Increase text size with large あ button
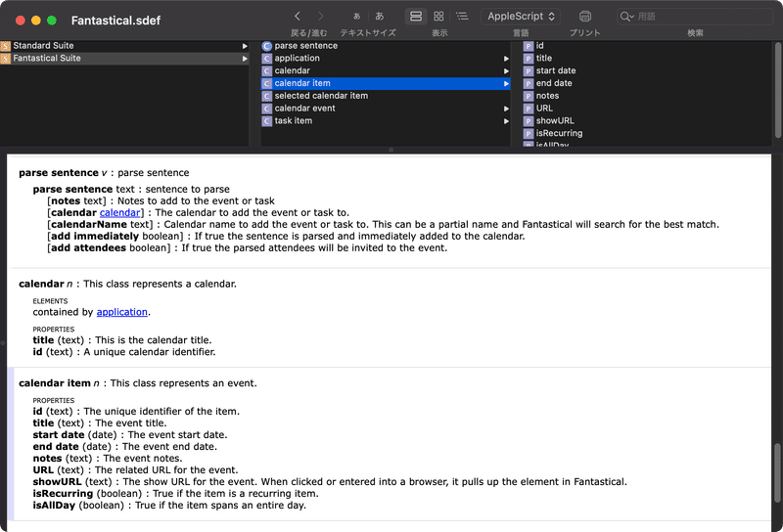The image size is (783, 532). click(x=380, y=17)
